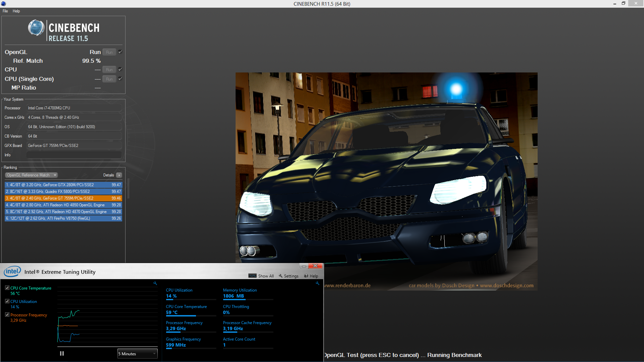Select ranking row ATI Radeon HD 4850

63,205
